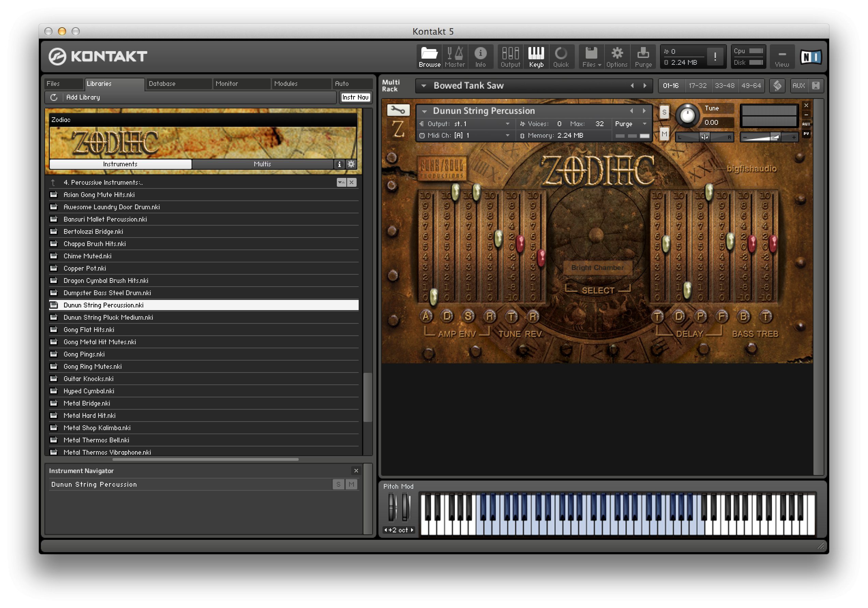Viewport: 868px width, 608px height.
Task: Mute the Dunun String Percussion instrument
Action: 664,134
